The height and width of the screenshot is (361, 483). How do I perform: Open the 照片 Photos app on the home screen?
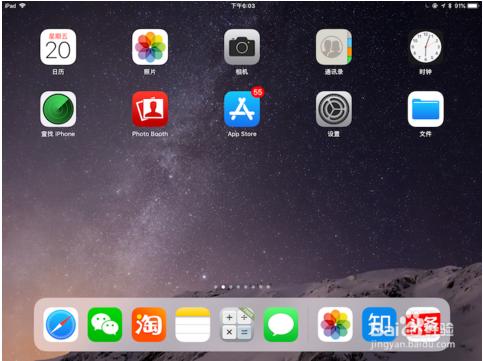150,47
